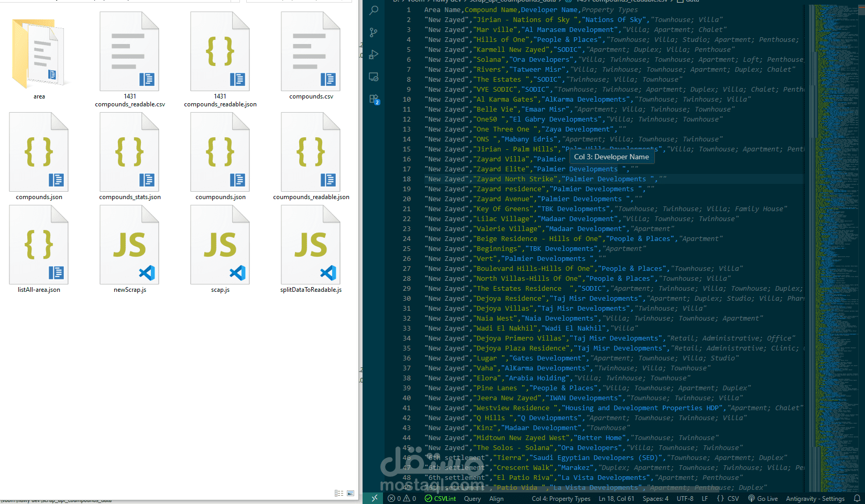Switch file explorer to details view

pos(339,494)
